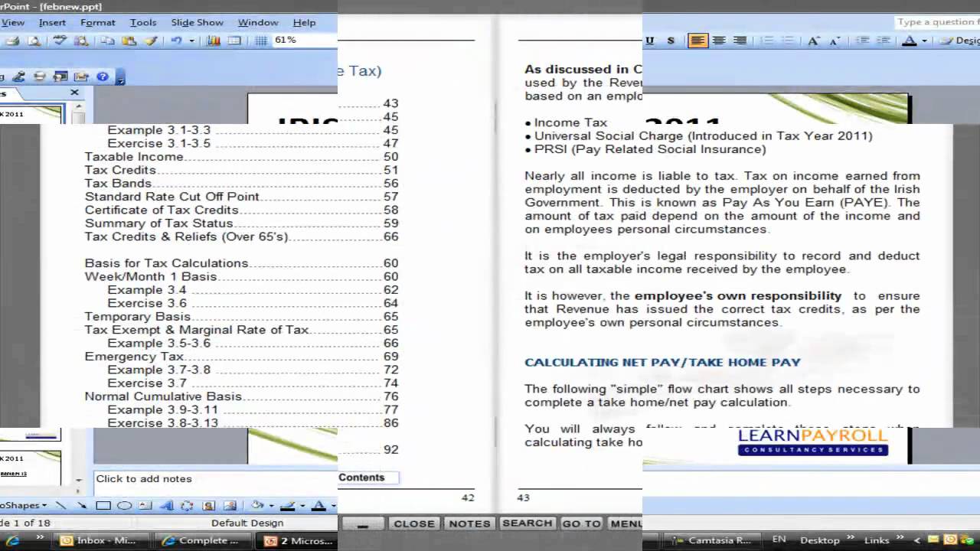The width and height of the screenshot is (980, 551).
Task: Toggle Bullets list
Action: tap(788, 41)
